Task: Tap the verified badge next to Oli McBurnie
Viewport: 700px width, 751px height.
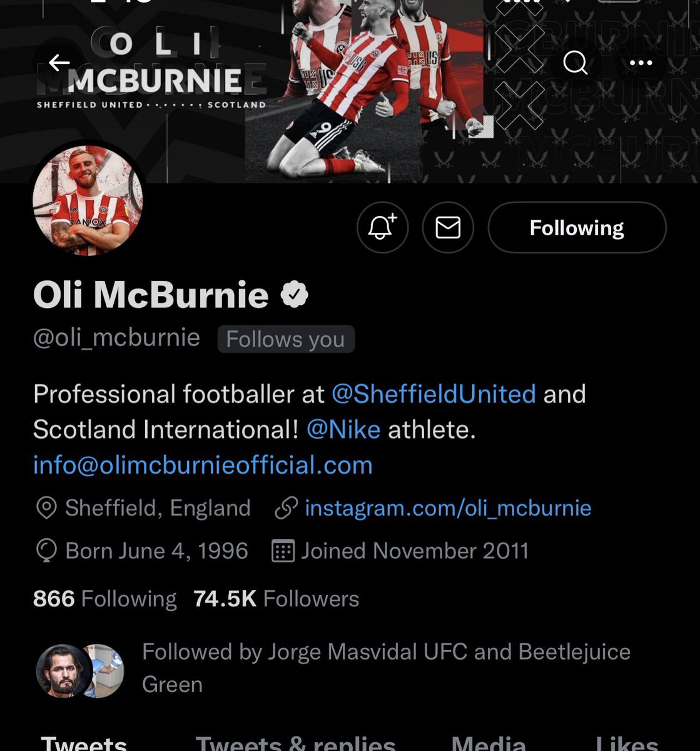Action: coord(294,295)
